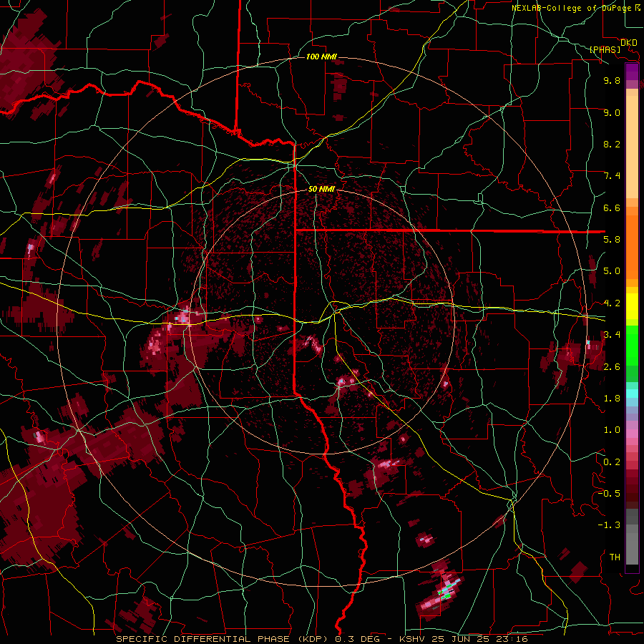644x644 pixels.
Task: Click the -1.3 value on the color scale
Action: point(609,525)
